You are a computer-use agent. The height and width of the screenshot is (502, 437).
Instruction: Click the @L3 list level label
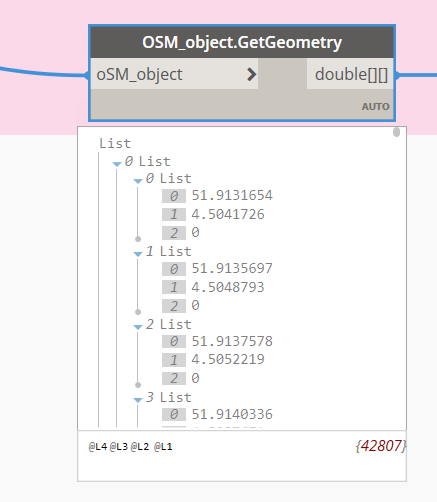pyautogui.click(x=119, y=447)
